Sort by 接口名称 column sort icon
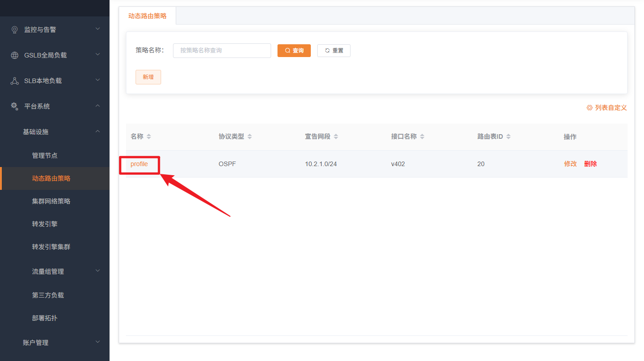The width and height of the screenshot is (644, 361). [422, 137]
